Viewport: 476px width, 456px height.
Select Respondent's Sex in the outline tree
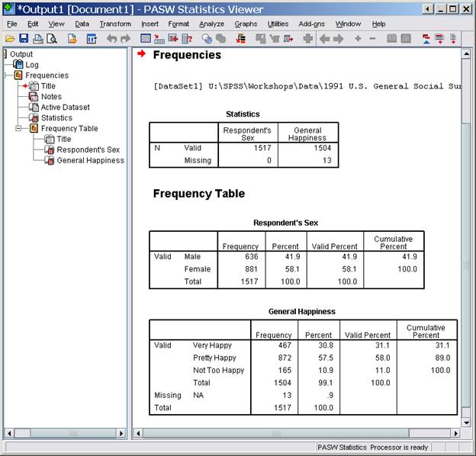coord(88,150)
